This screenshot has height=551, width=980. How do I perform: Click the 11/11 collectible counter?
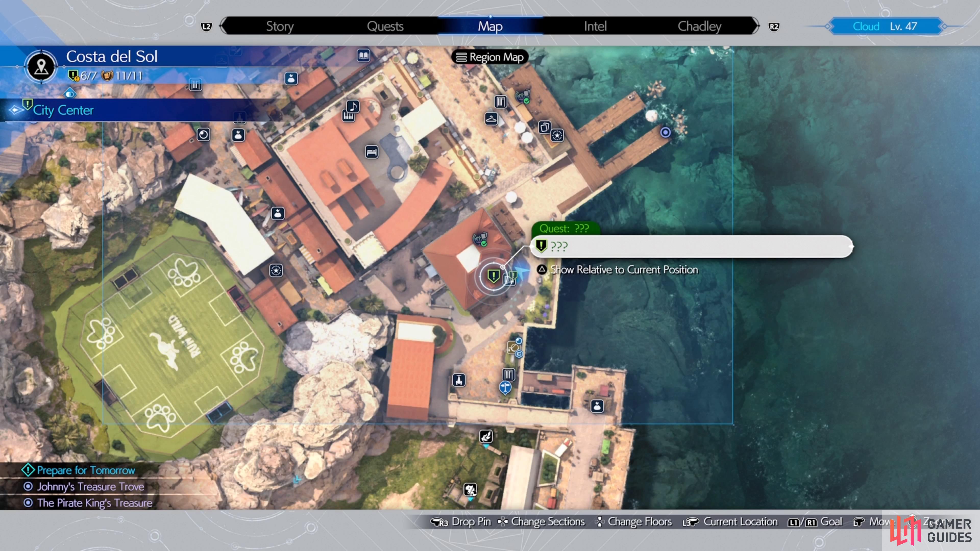pyautogui.click(x=122, y=75)
